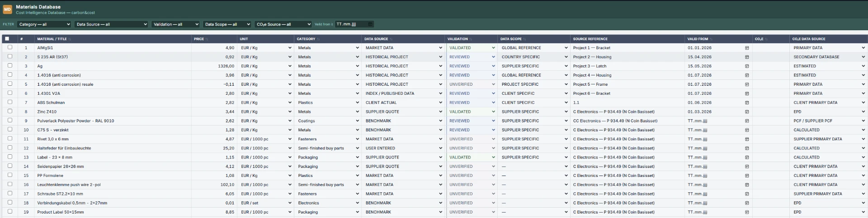Sort table by Data Source column
Screen dimensions: 868x218
click(391, 39)
